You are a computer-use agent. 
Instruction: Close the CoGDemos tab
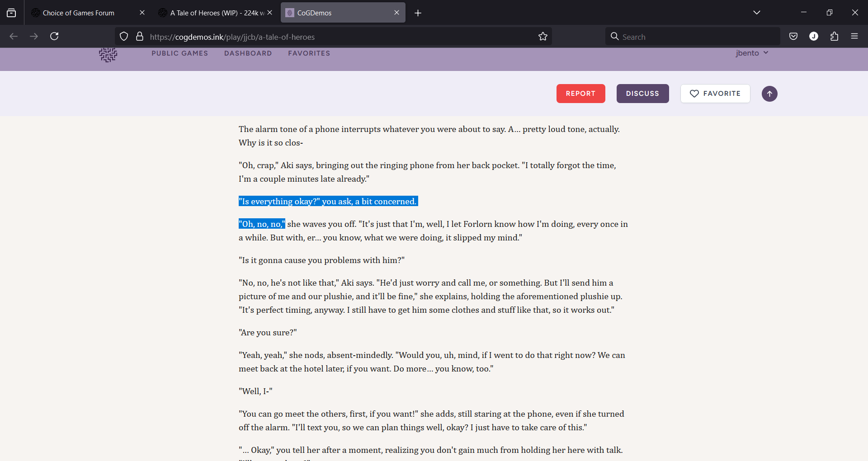(396, 13)
